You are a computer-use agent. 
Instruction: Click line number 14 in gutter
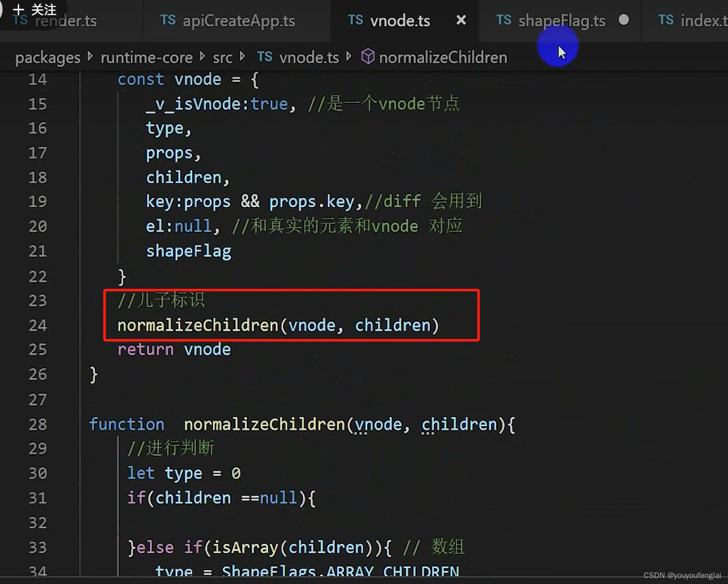point(38,80)
